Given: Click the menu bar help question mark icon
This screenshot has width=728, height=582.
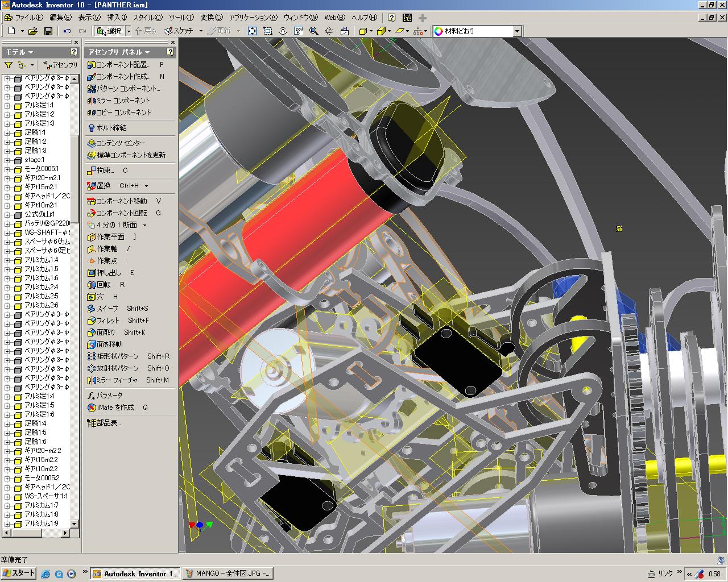Looking at the screenshot, I should click(391, 18).
